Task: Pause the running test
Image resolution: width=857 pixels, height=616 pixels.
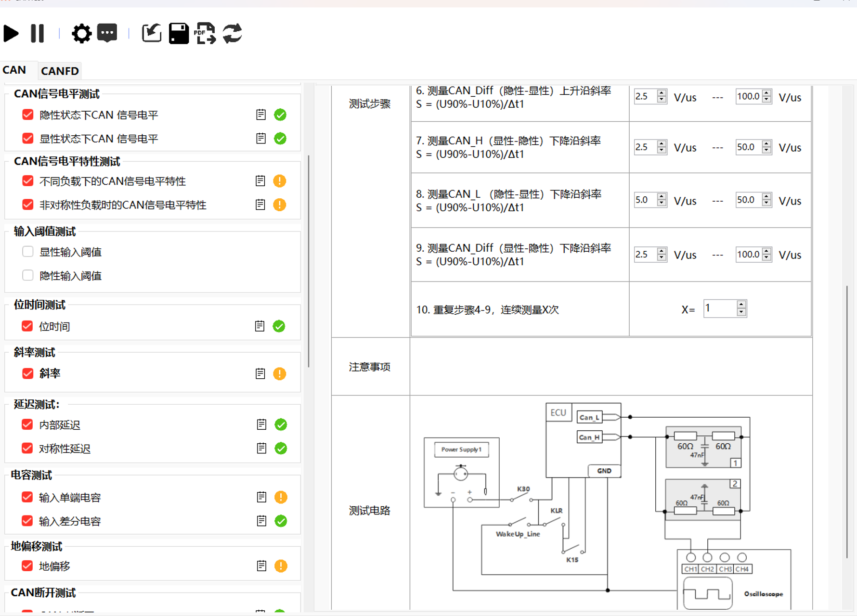Action: coord(37,34)
